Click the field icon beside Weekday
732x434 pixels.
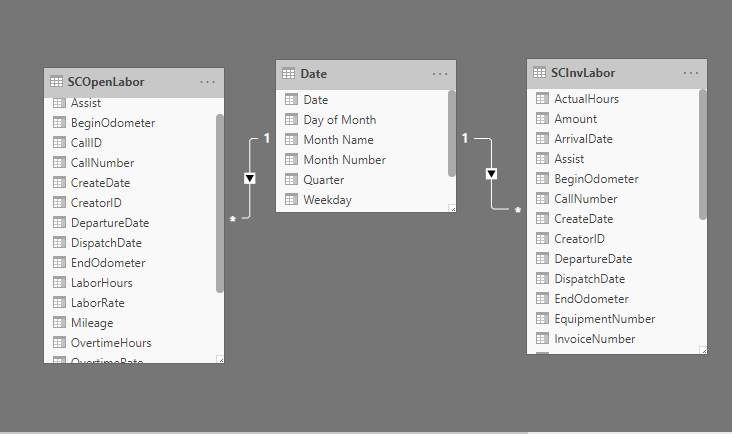click(291, 200)
